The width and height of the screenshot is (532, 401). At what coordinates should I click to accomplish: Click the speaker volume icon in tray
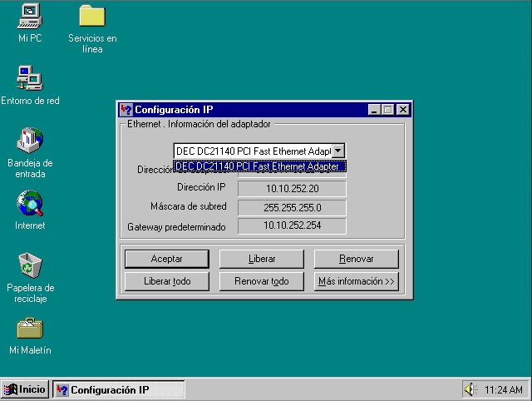pyautogui.click(x=470, y=389)
